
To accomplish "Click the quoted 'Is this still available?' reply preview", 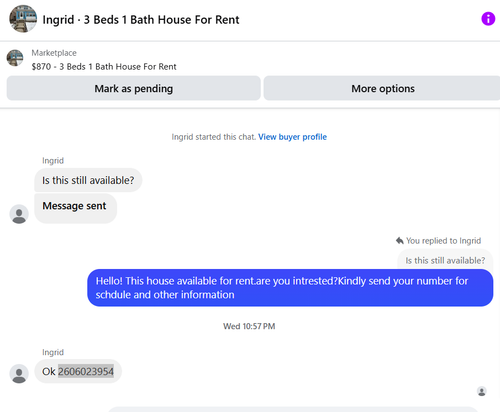I will click(x=445, y=260).
